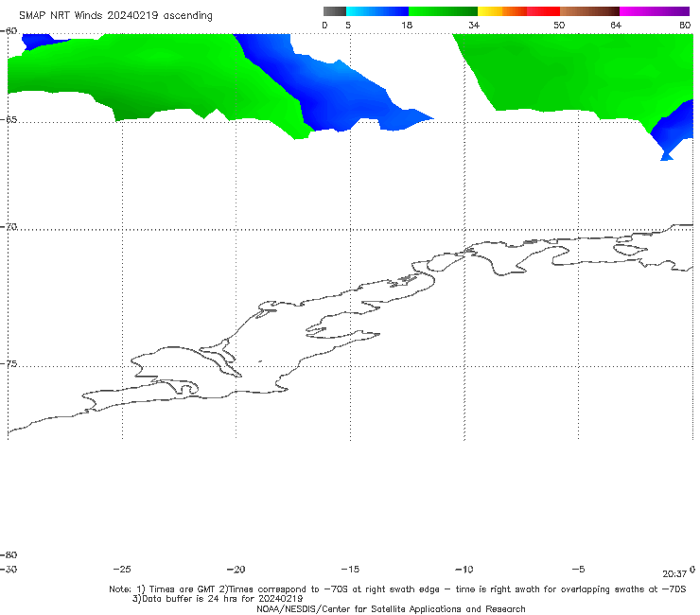Click the "-70" latitude axis label
The image size is (700, 615).
[x=9, y=227]
